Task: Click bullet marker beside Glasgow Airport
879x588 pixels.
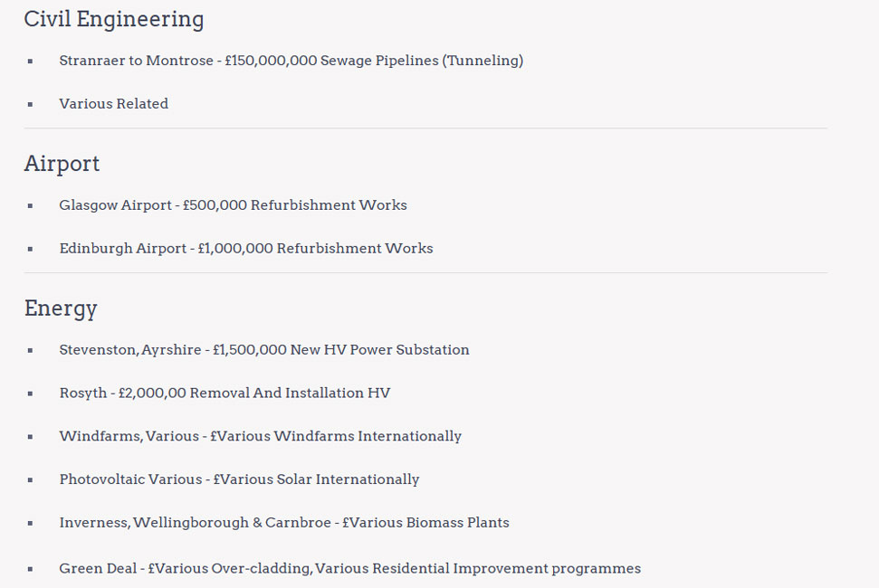Action: click(x=30, y=206)
